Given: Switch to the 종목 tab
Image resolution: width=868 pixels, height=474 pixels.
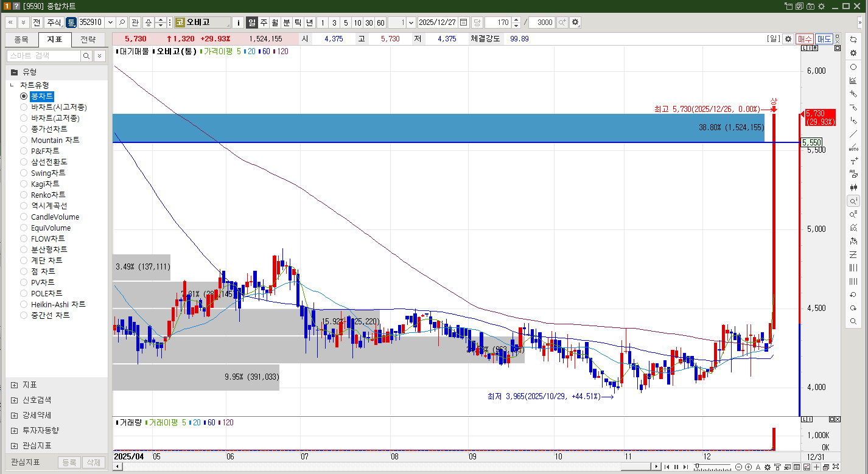Looking at the screenshot, I should tap(21, 40).
